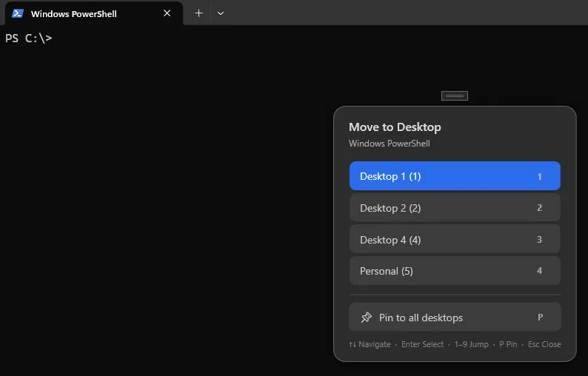Click the drag handle above the popup
588x376 pixels.
pyautogui.click(x=455, y=96)
